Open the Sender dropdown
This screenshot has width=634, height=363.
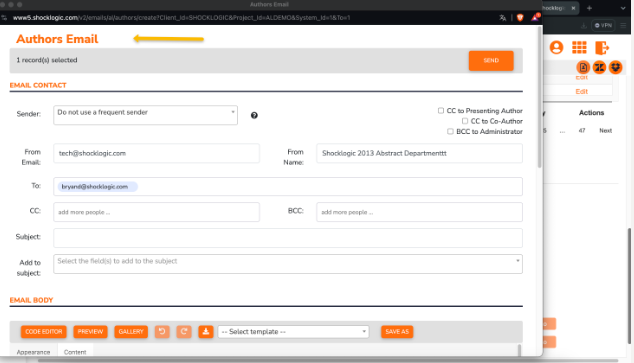click(x=146, y=115)
